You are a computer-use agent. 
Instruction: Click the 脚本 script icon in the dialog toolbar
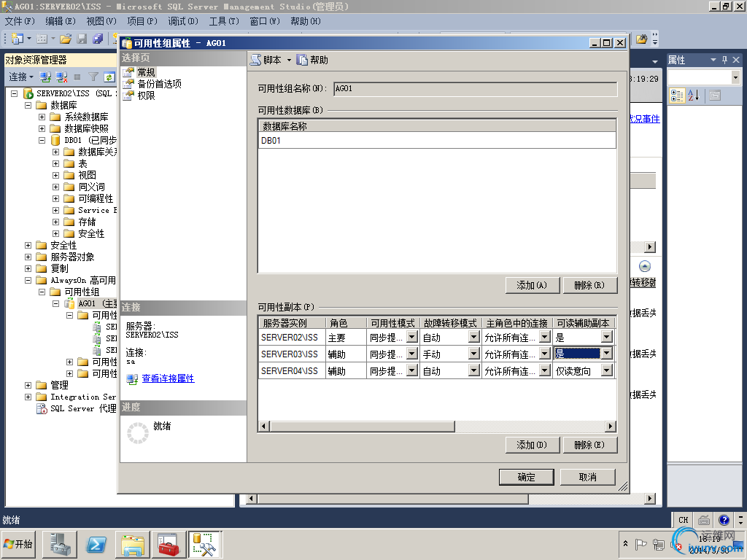click(255, 60)
